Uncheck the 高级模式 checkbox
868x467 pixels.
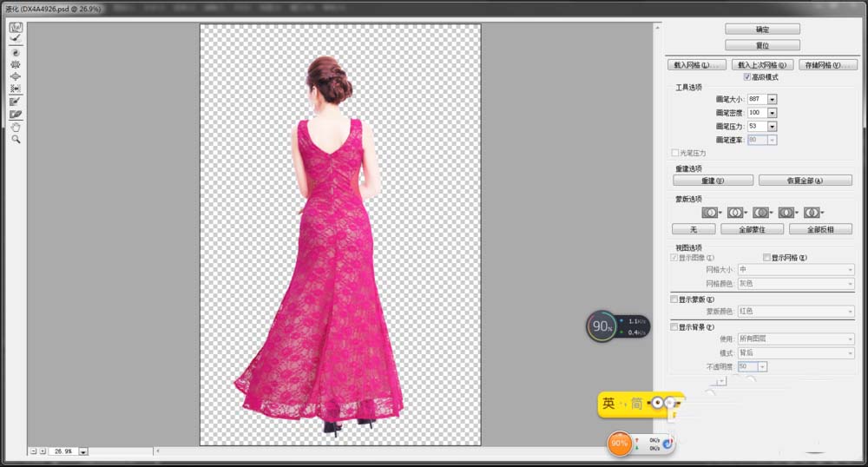747,77
